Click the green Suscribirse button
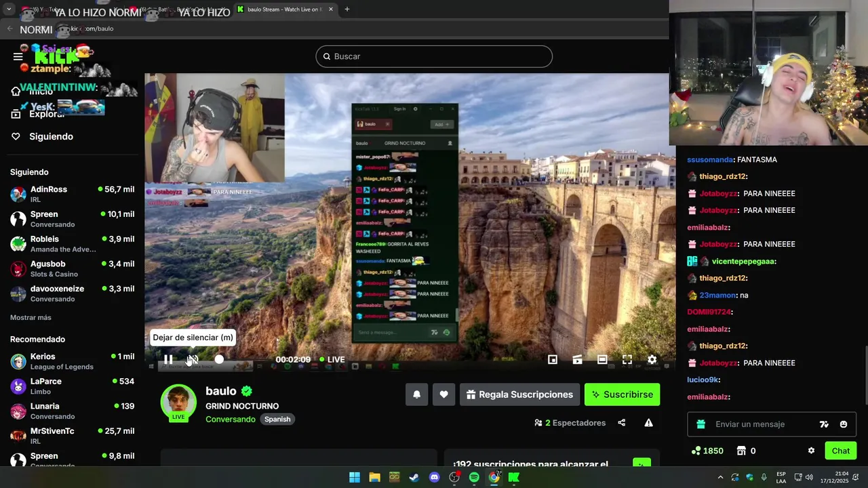 click(x=623, y=394)
